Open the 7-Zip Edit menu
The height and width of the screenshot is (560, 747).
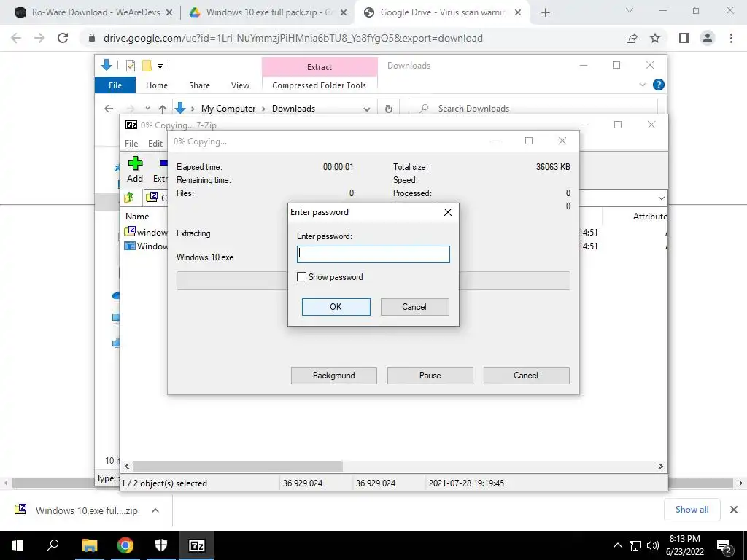pos(155,144)
